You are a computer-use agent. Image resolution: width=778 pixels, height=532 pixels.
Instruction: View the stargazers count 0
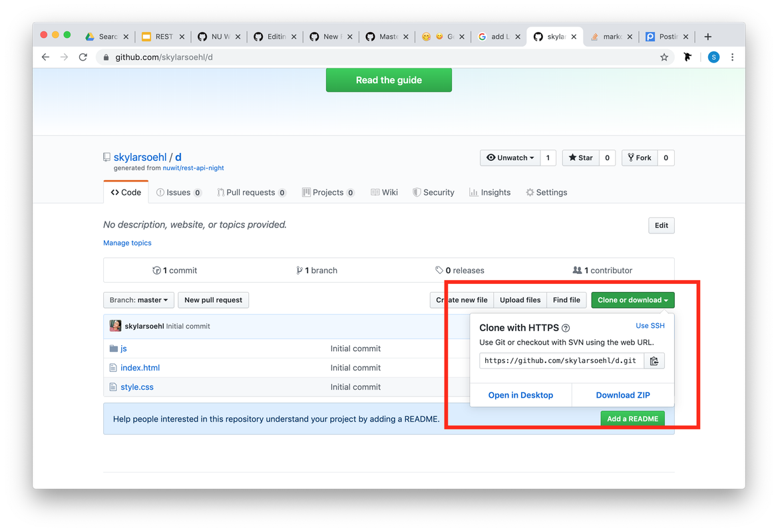(x=608, y=158)
